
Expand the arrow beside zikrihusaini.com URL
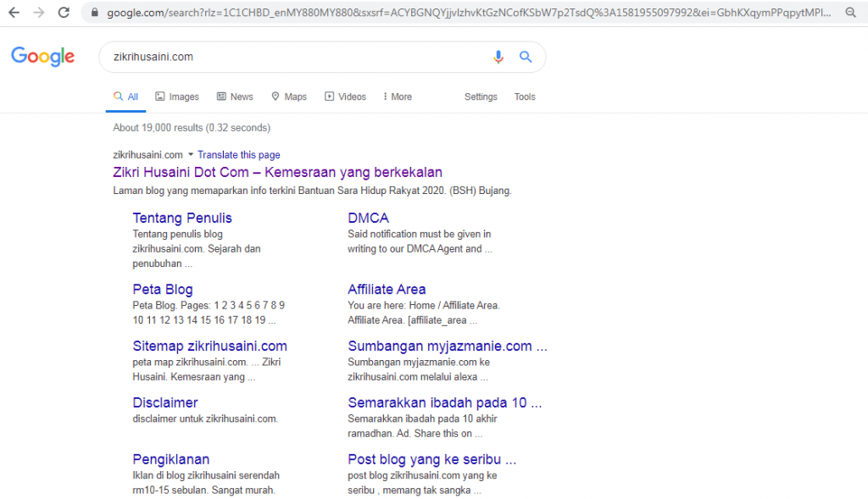point(191,155)
